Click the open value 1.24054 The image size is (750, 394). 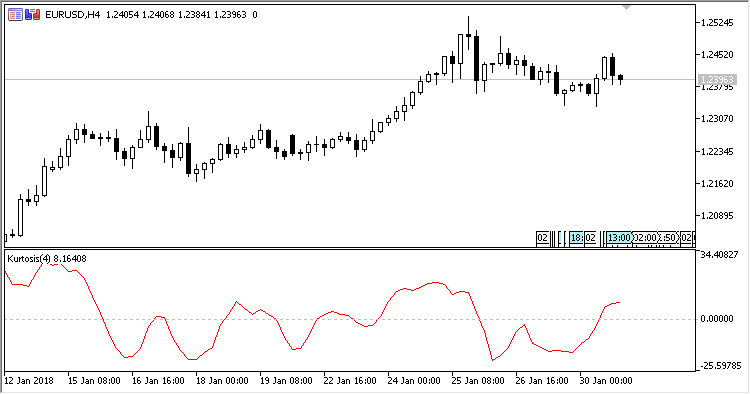pyautogui.click(x=122, y=15)
